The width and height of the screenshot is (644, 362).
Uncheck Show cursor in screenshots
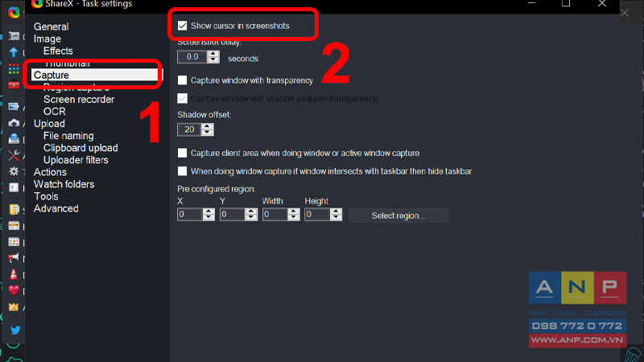pos(183,26)
